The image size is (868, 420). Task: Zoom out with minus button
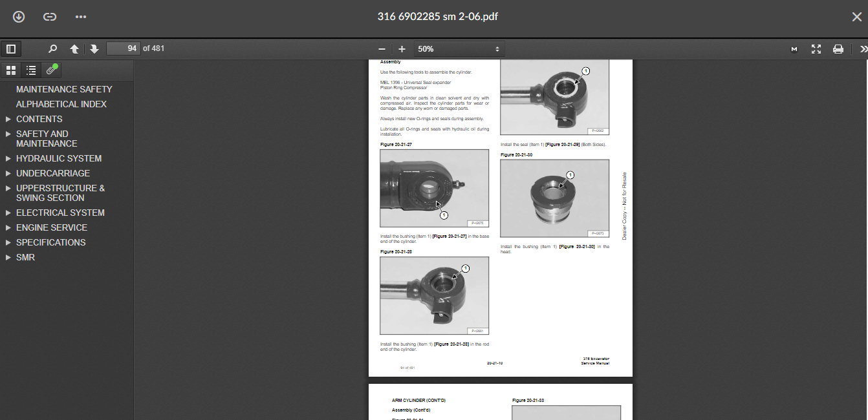click(382, 49)
